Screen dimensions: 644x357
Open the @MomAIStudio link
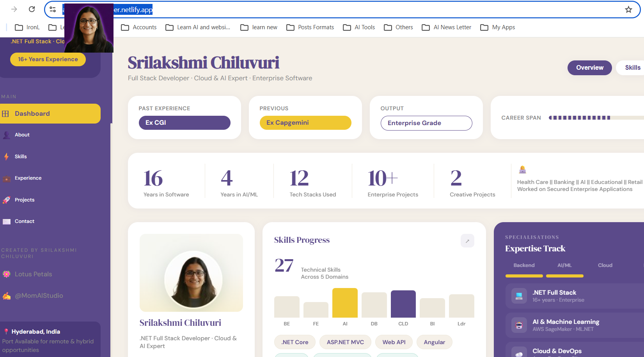pos(39,296)
